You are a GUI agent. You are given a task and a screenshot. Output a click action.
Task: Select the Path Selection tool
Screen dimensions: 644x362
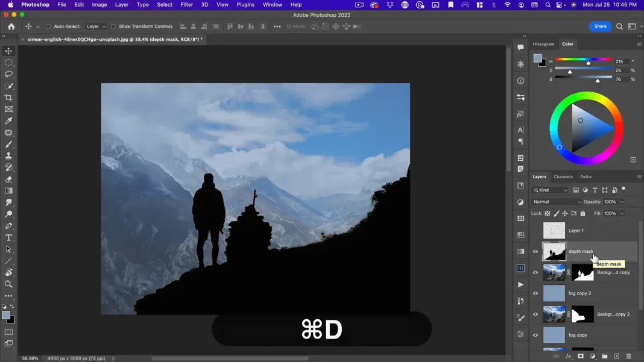point(8,249)
